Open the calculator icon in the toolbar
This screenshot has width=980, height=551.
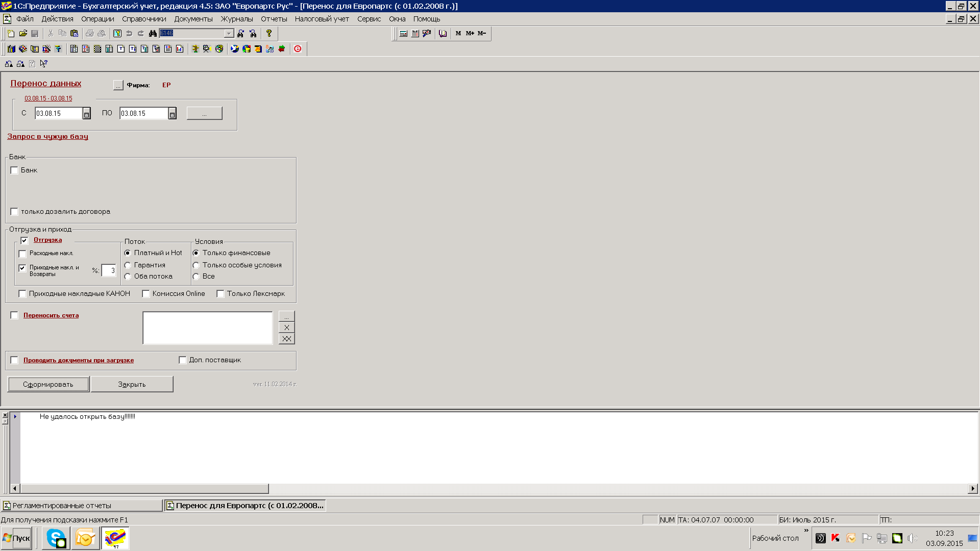click(403, 34)
